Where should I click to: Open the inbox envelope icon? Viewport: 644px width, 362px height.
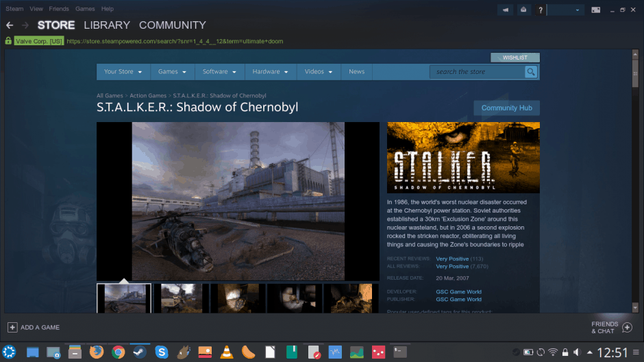pos(523,10)
